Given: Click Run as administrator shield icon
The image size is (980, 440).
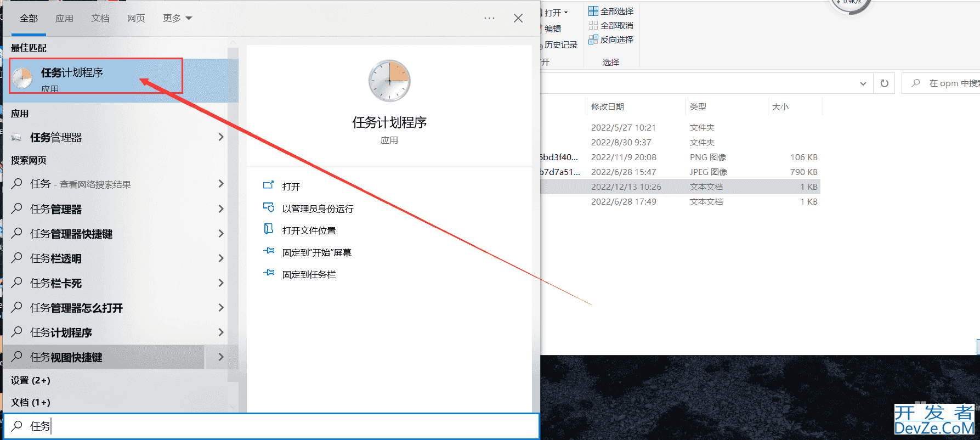Looking at the screenshot, I should [x=268, y=207].
